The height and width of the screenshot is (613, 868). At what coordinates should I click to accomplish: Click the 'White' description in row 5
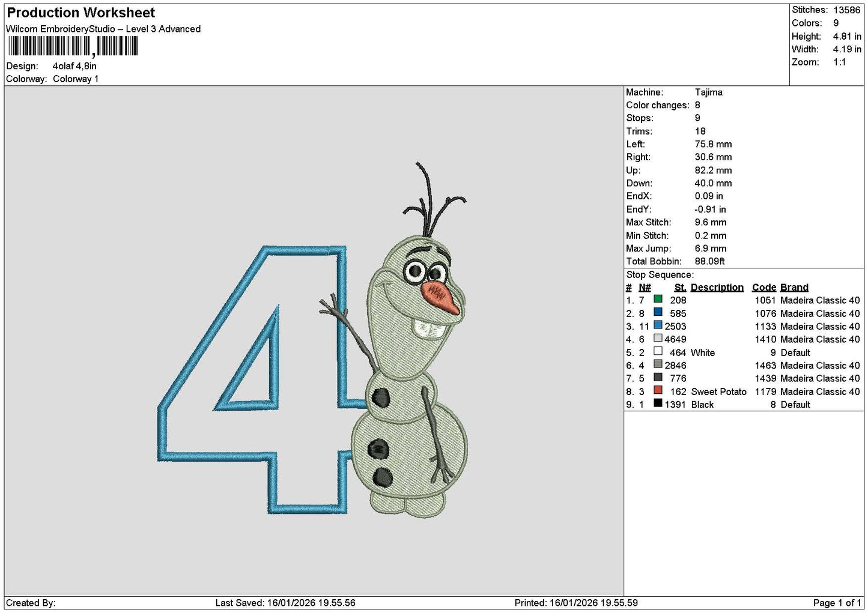(703, 353)
